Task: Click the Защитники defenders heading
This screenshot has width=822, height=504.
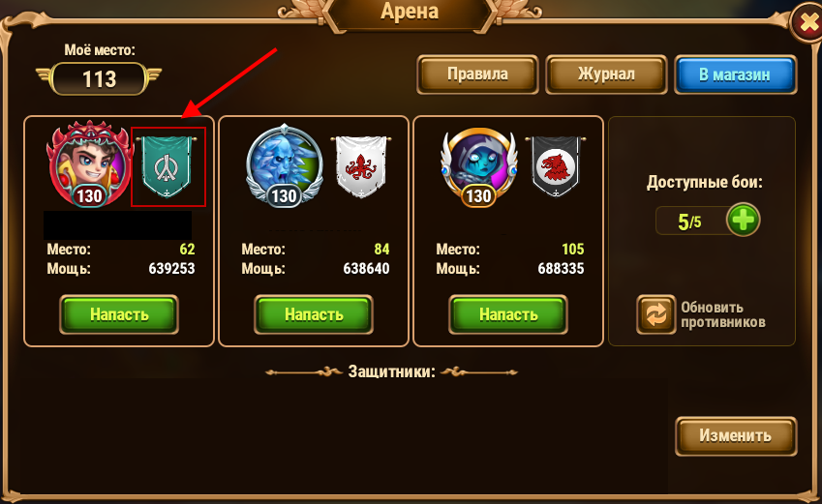Action: click(x=391, y=371)
